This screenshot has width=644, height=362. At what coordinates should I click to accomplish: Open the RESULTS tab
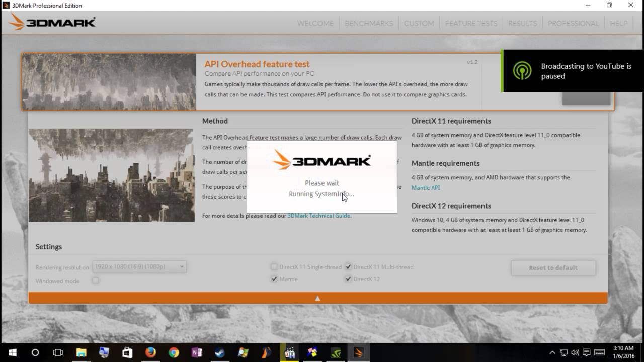[x=522, y=23]
